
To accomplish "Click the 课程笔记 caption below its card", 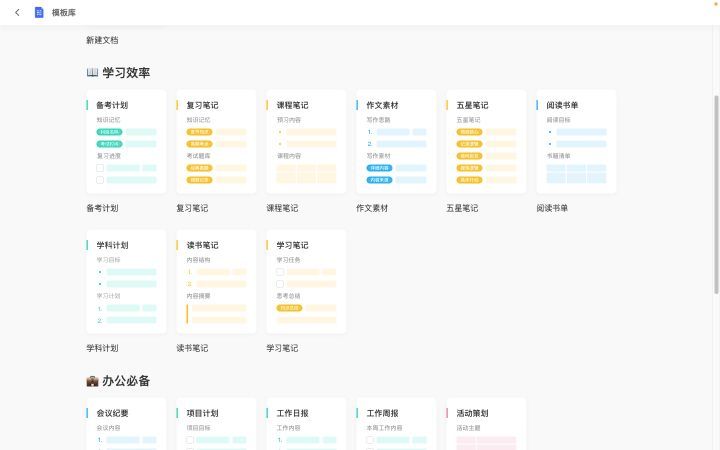I will [x=282, y=208].
